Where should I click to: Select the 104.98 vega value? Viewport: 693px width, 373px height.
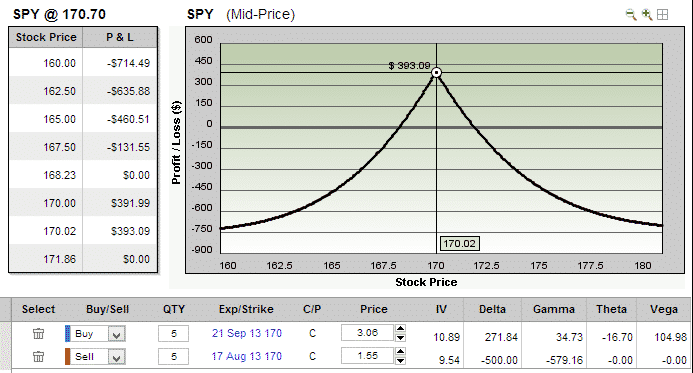(x=670, y=337)
